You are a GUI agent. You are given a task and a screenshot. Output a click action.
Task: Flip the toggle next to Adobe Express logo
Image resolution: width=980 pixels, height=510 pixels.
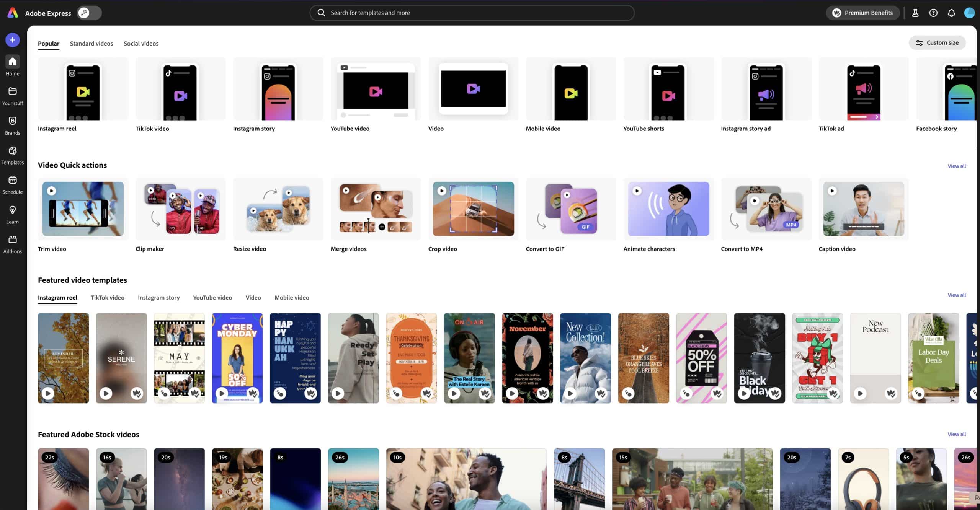point(89,13)
